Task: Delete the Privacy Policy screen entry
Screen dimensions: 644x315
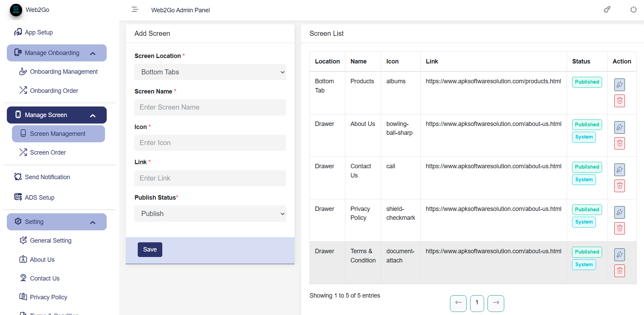Action: pyautogui.click(x=619, y=228)
